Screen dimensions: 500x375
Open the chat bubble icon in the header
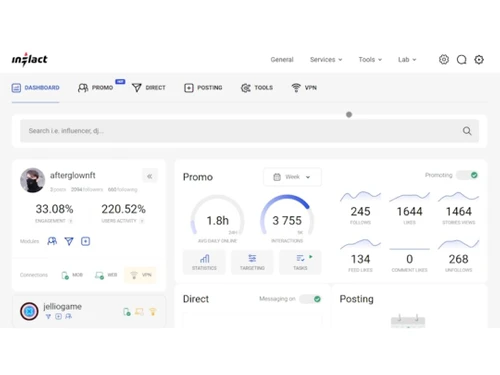[462, 60]
